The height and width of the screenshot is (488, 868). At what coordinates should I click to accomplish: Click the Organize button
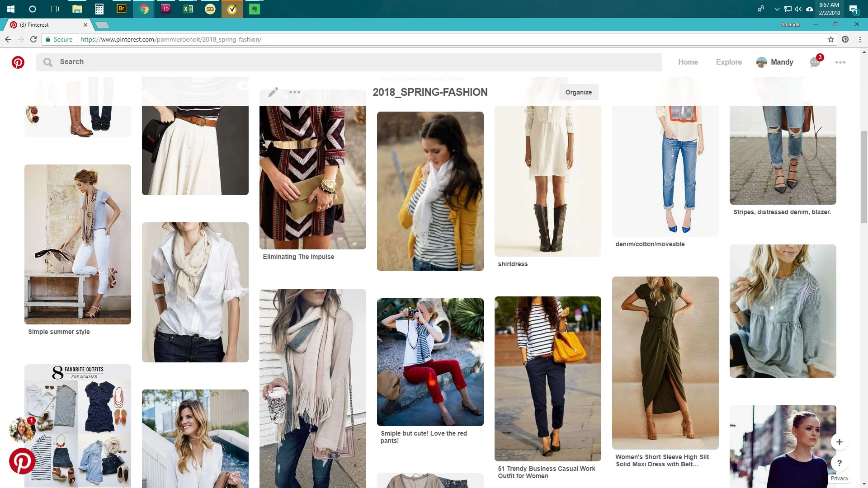point(578,92)
